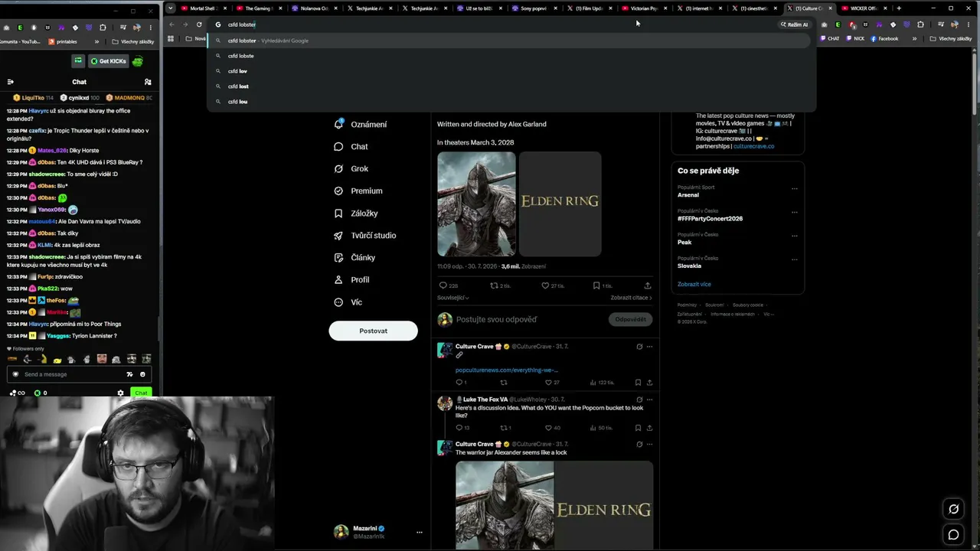Open Premium in the X sidebar
Viewport: 980px width, 551px height.
point(358,191)
